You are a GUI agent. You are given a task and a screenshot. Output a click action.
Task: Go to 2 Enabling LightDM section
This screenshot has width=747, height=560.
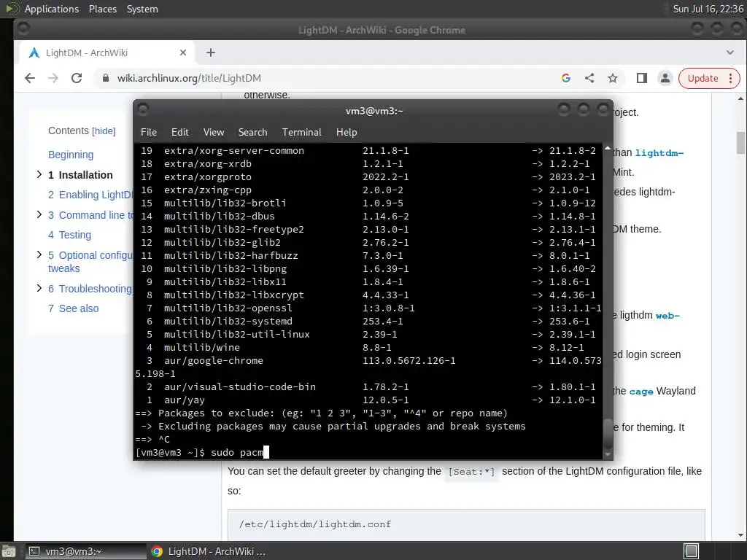[90, 195]
